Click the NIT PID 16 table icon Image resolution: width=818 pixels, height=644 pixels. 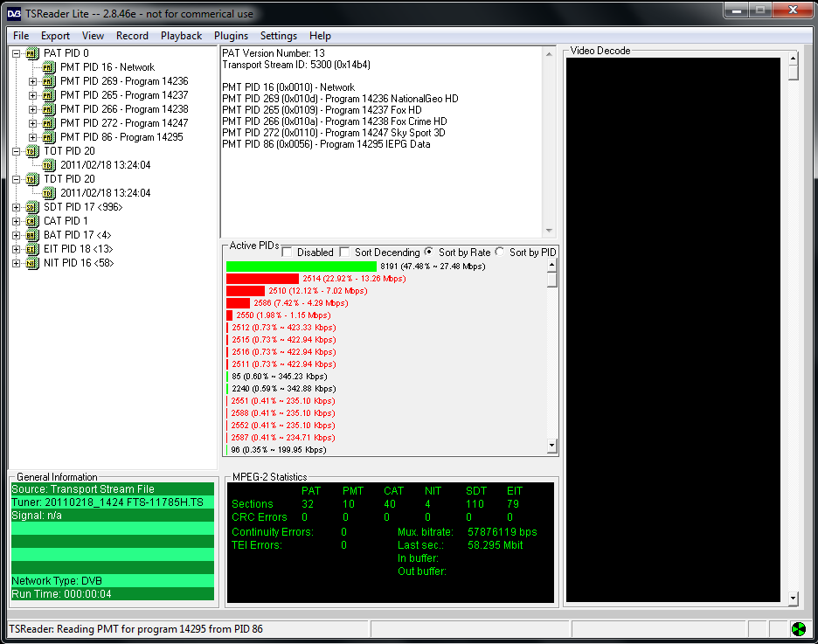pyautogui.click(x=31, y=263)
